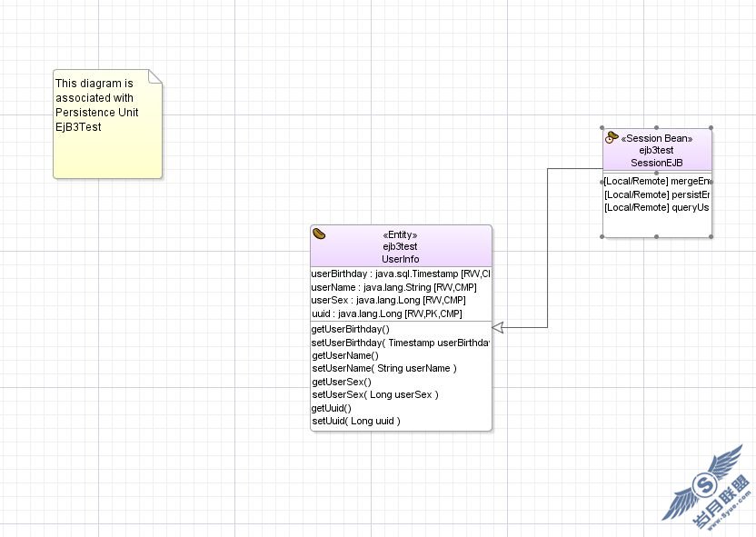The width and height of the screenshot is (756, 537).
Task: Select the [Local/Remote] mergeEntity method
Action: 657,181
